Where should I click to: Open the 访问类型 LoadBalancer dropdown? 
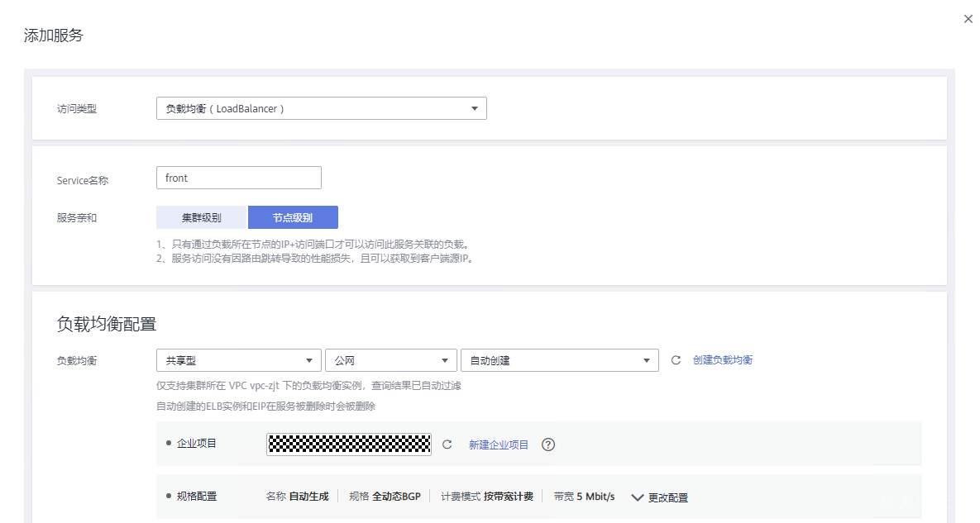321,108
